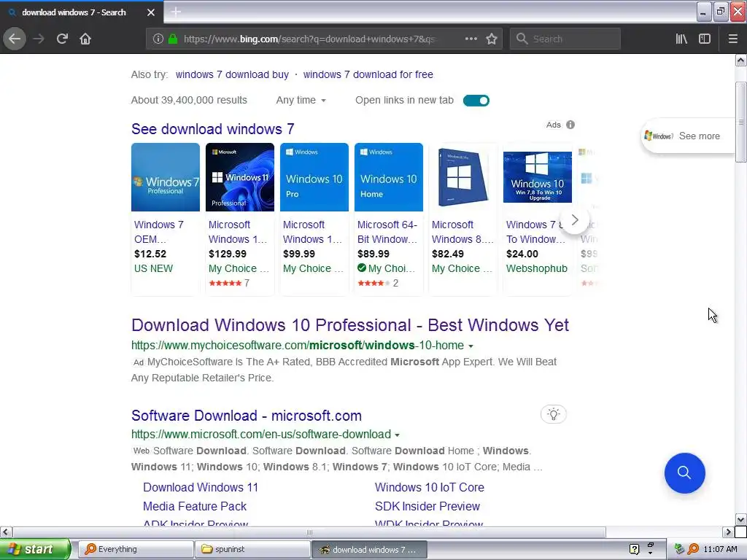Image resolution: width=747 pixels, height=560 pixels.
Task: Click the vertical scrollbar thumb
Action: (740, 122)
